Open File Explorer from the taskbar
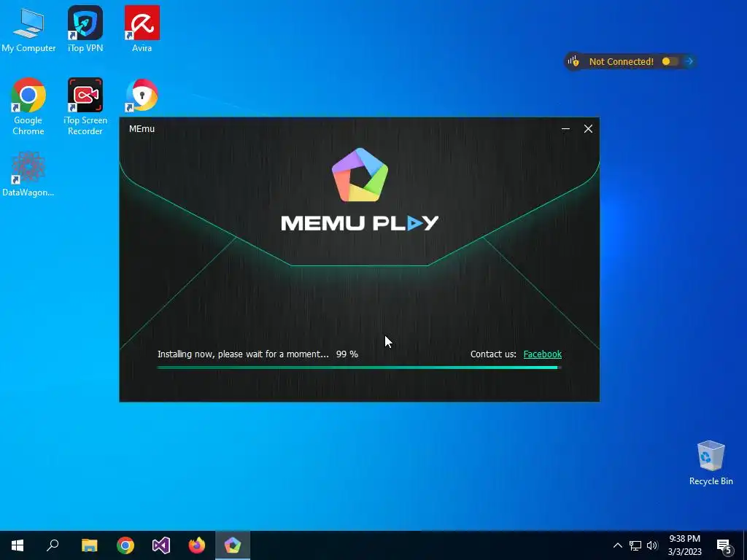The image size is (747, 560). point(90,545)
